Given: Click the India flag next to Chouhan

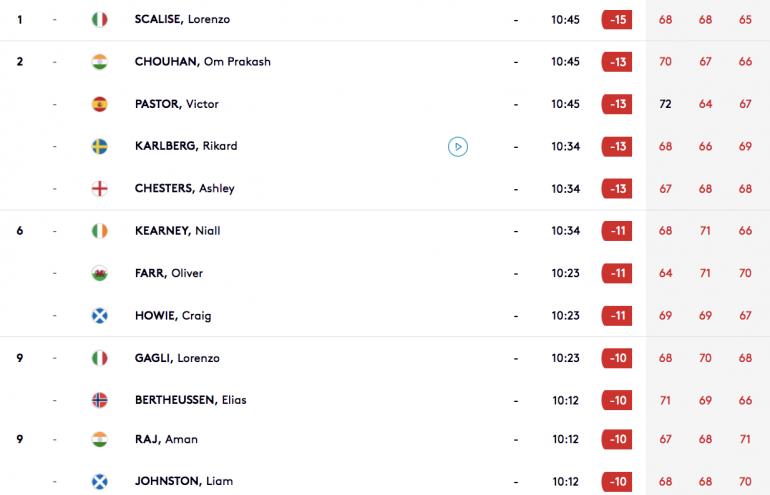Looking at the screenshot, I should (x=100, y=62).
